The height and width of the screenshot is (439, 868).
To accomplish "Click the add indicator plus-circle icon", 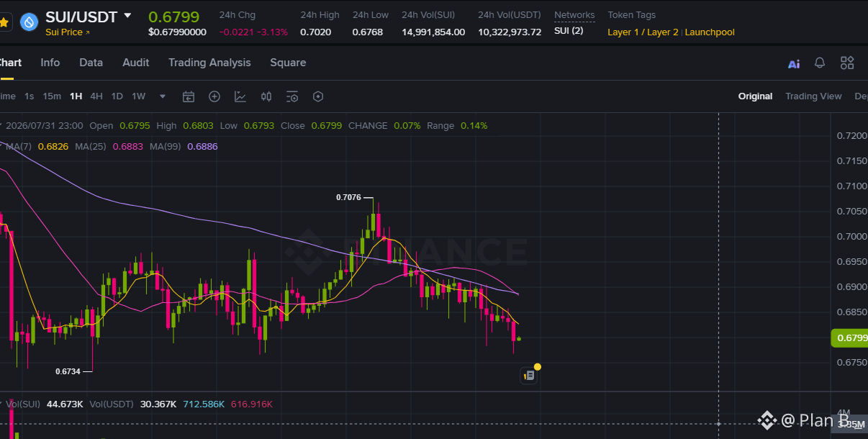I will (x=214, y=96).
